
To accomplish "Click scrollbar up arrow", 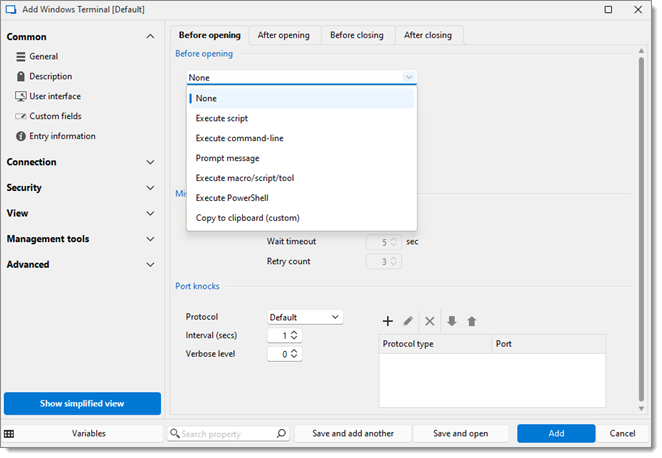I will (x=641, y=51).
